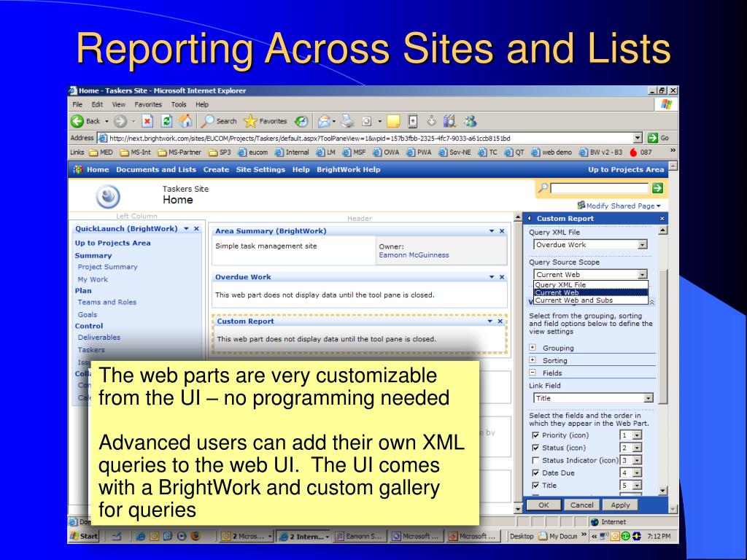Click the Stop loading icon
The width and height of the screenshot is (747, 560).
pos(147,122)
